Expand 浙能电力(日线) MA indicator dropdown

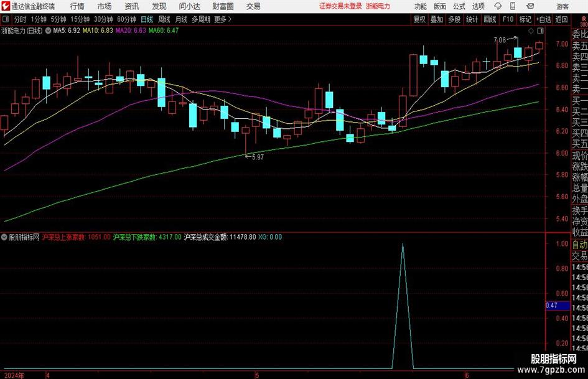(x=48, y=30)
